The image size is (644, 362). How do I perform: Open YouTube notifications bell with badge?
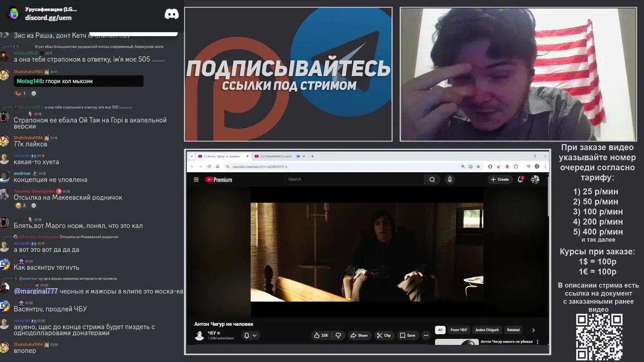521,179
